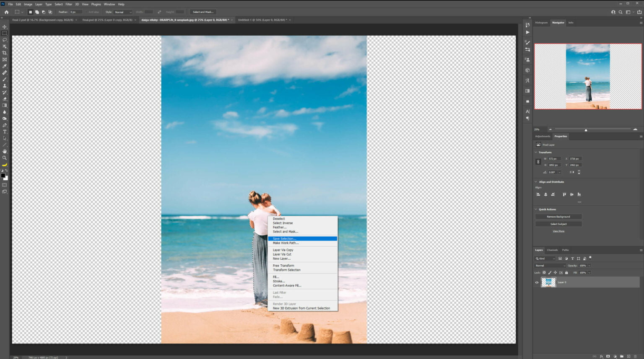Select the Lasso tool
Image resolution: width=644 pixels, height=359 pixels.
(x=5, y=40)
